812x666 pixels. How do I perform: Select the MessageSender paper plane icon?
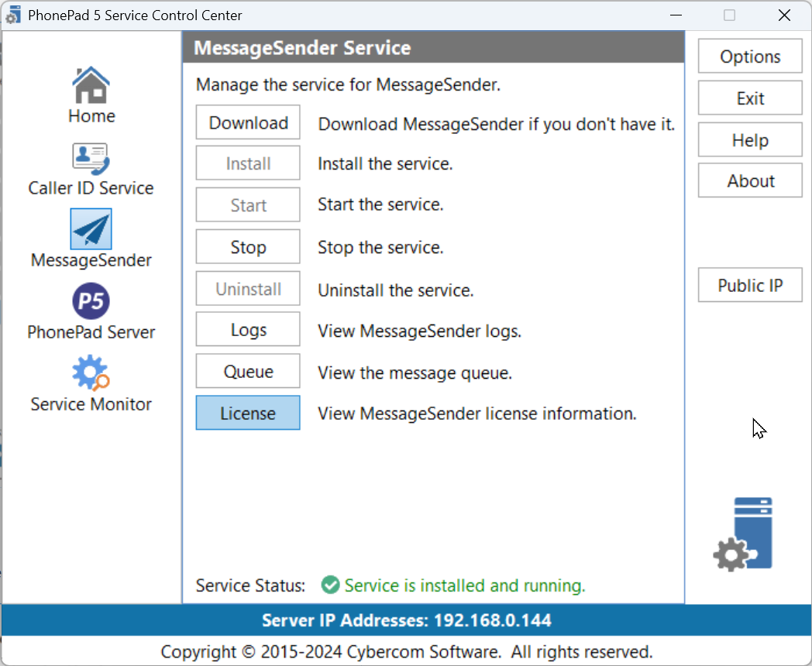click(91, 228)
